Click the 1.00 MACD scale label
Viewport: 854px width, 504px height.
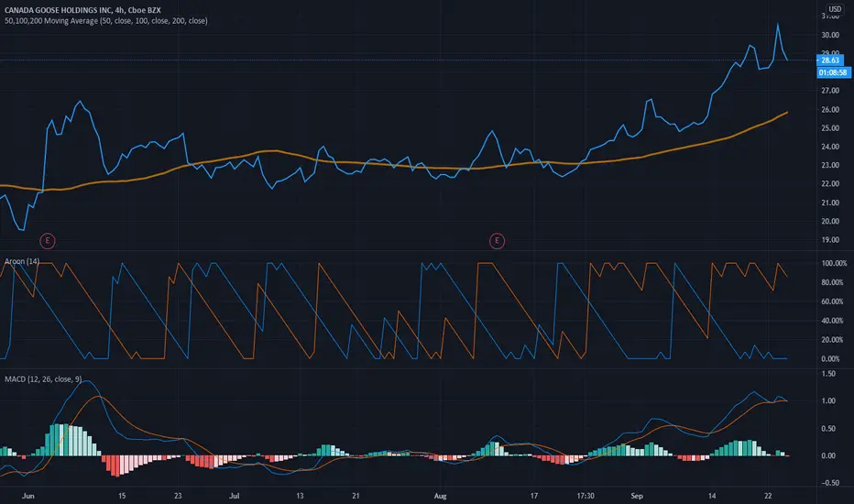point(828,401)
